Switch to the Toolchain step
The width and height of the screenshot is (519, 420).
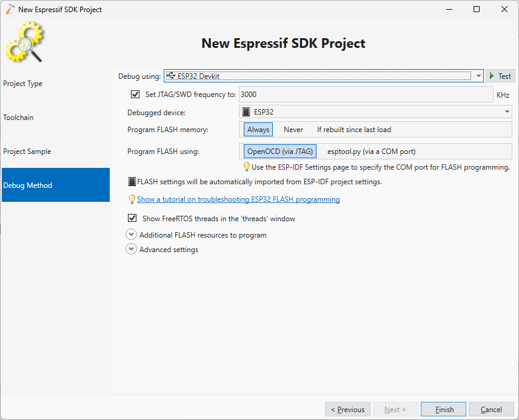point(18,118)
